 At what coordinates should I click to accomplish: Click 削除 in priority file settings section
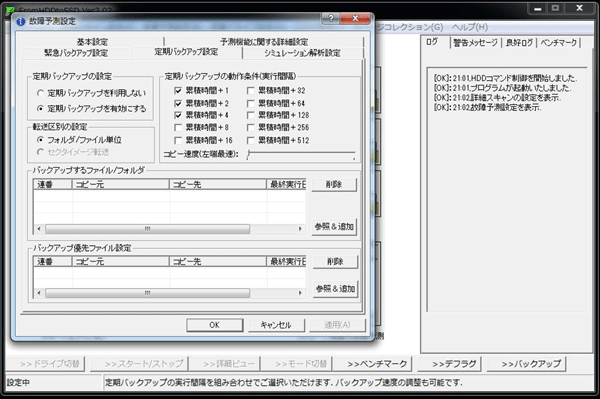[335, 262]
